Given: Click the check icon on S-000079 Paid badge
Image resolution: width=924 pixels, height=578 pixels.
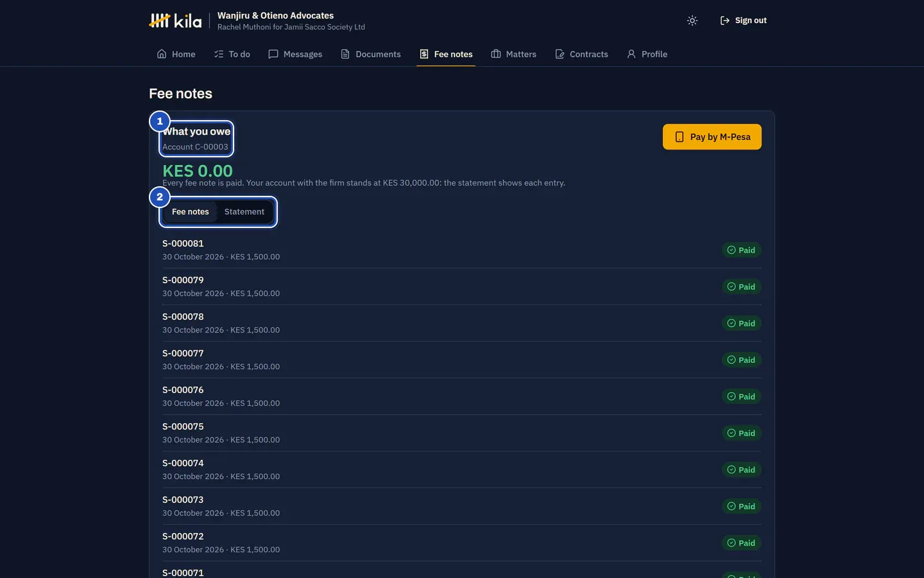Looking at the screenshot, I should 732,286.
